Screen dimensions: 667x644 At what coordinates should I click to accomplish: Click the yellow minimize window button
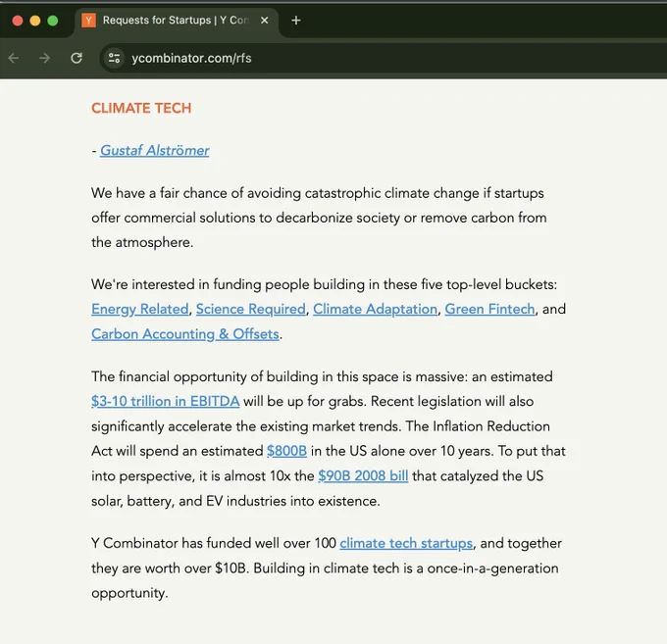click(35, 21)
